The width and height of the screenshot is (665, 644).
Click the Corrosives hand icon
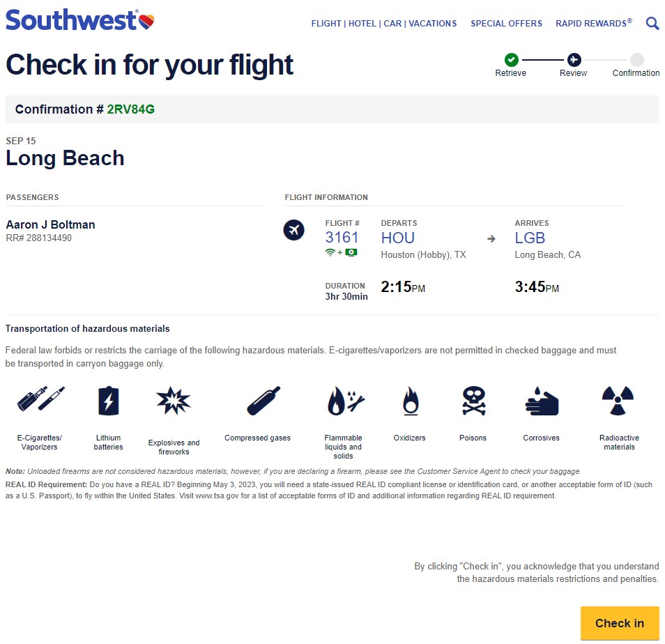pos(541,401)
